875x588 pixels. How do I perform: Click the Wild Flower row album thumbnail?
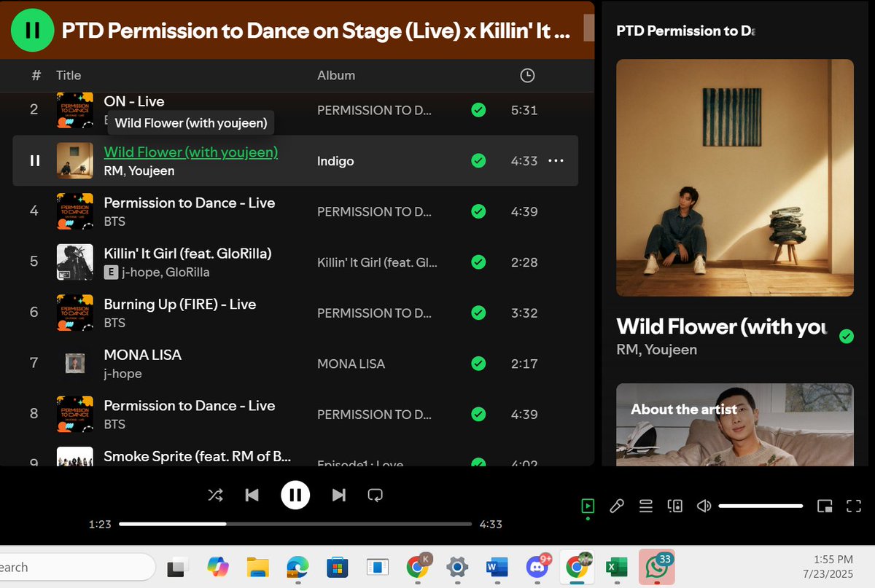75,160
